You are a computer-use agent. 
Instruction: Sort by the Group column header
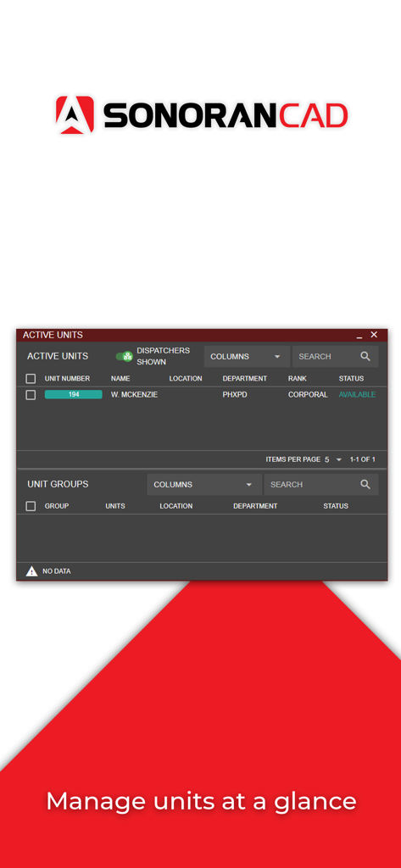click(57, 506)
